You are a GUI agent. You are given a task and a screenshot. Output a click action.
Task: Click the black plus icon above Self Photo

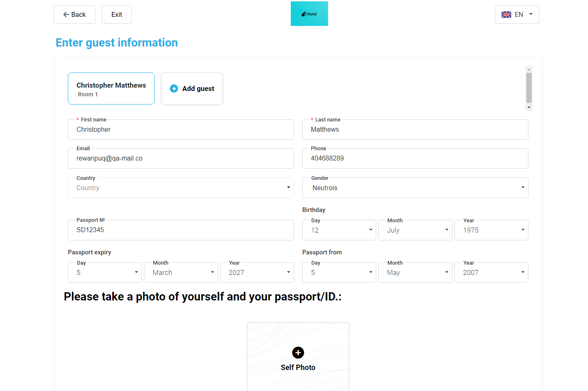298,353
